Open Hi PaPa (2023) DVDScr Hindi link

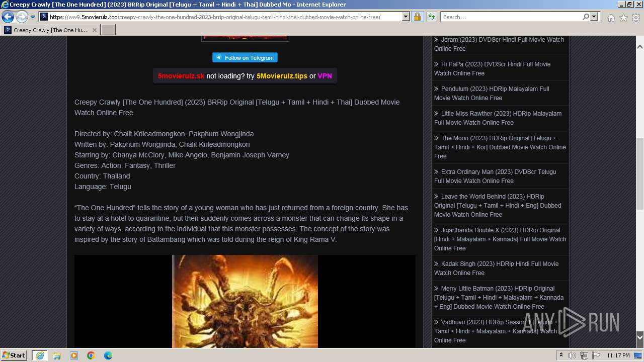492,69
